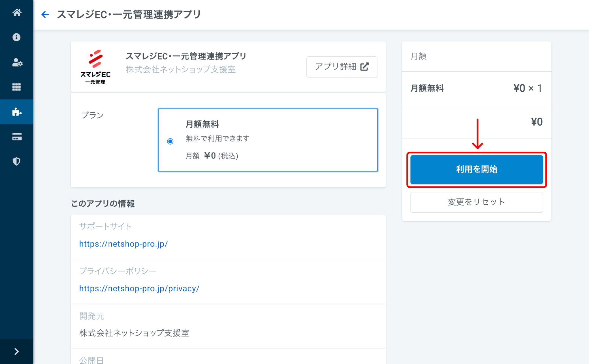Open the netshop-pro.jp support site link
Screen dimensions: 589x364
tap(123, 244)
